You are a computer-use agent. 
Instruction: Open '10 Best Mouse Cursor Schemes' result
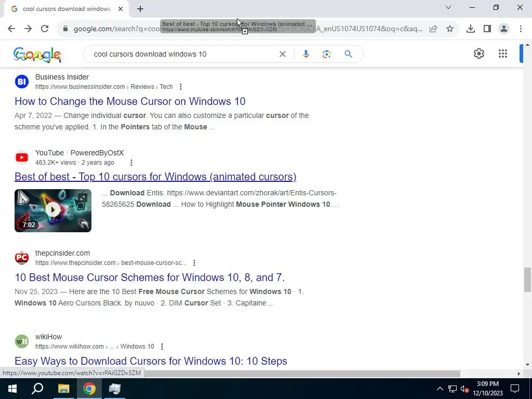tap(150, 277)
